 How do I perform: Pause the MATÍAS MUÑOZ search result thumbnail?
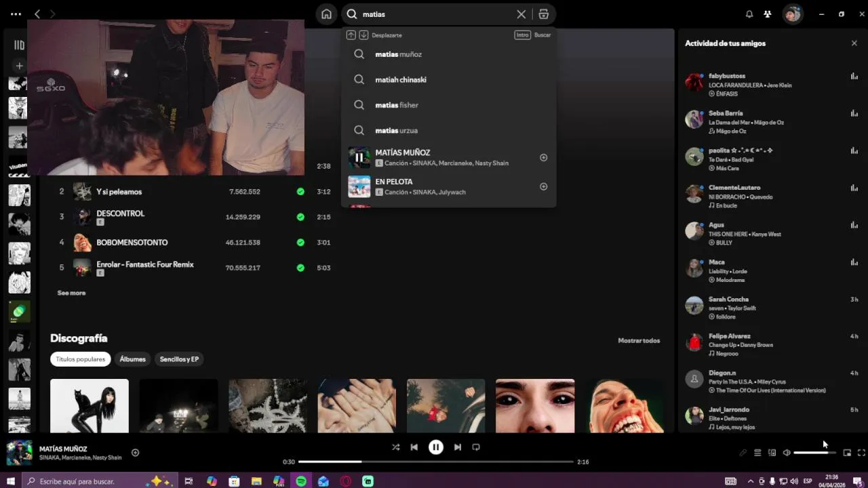[x=359, y=157]
